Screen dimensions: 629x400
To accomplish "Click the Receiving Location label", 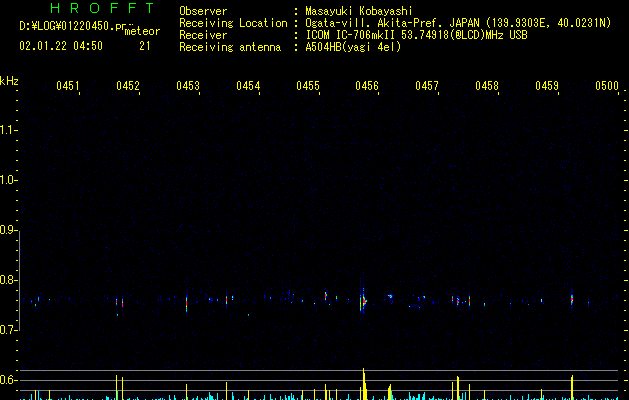I will click(x=233, y=23).
